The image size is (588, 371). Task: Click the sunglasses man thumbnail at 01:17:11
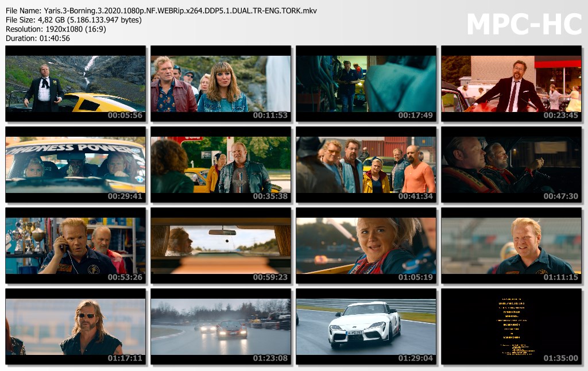coord(76,327)
